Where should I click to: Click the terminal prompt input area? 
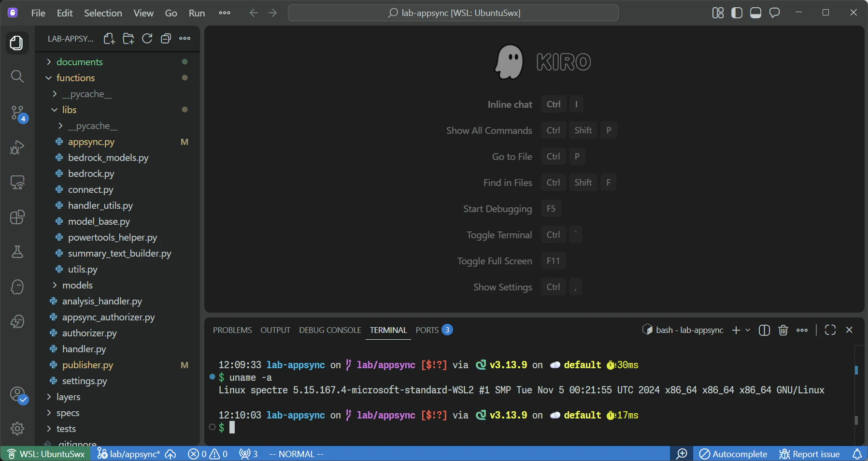tap(232, 428)
